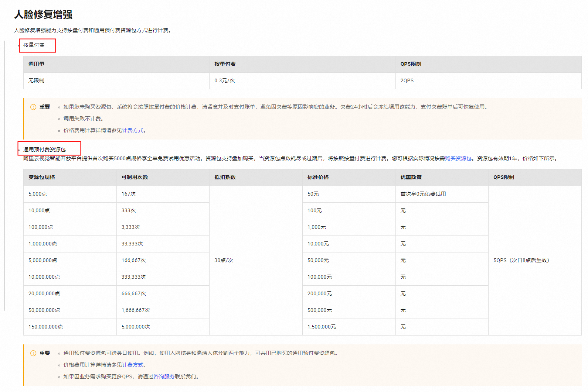Viewport: 588px width, 392px height.
Task: Click the second orange important notice icon
Action: click(x=33, y=353)
